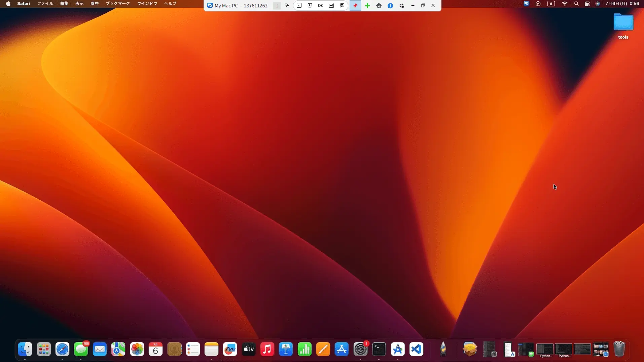This screenshot has height=362, width=644.
Task: Open the ファイル menu
Action: (x=45, y=4)
